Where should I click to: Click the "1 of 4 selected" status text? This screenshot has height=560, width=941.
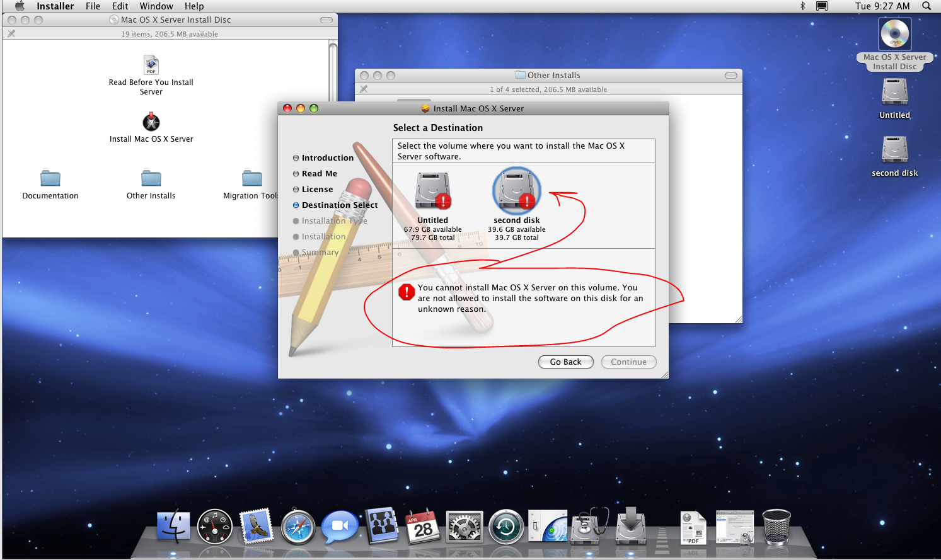(549, 89)
